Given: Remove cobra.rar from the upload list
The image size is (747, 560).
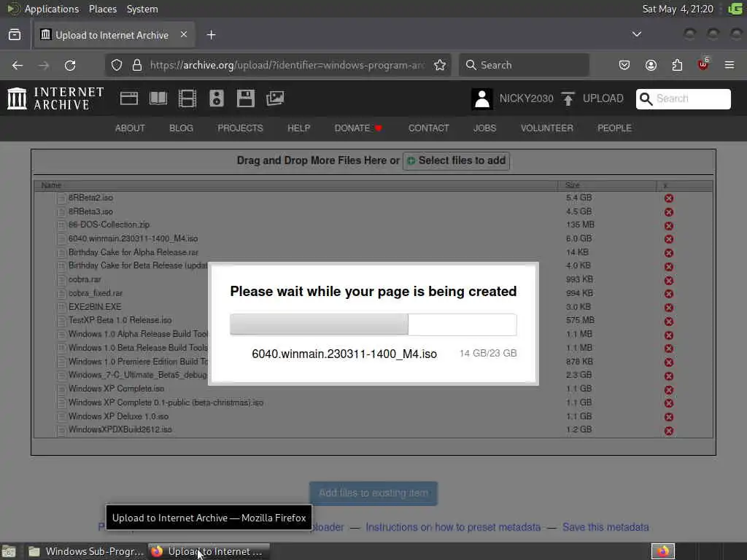Looking at the screenshot, I should point(669,281).
